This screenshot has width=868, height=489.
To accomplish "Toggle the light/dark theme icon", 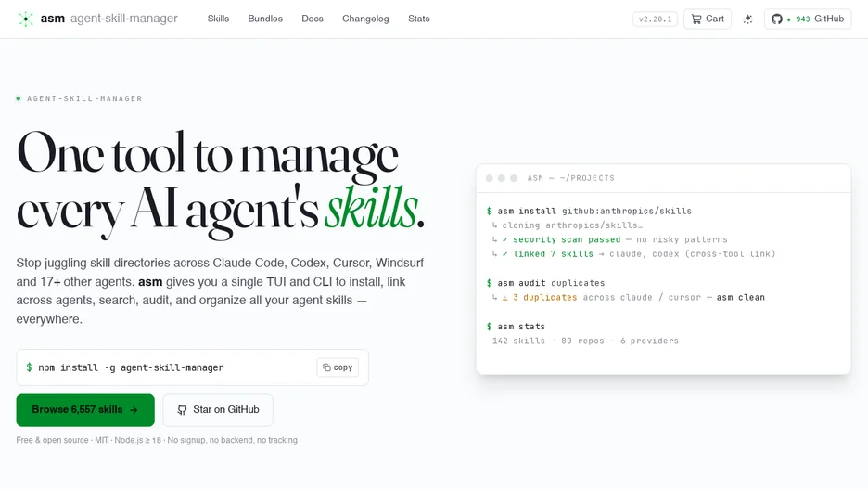I will point(747,19).
